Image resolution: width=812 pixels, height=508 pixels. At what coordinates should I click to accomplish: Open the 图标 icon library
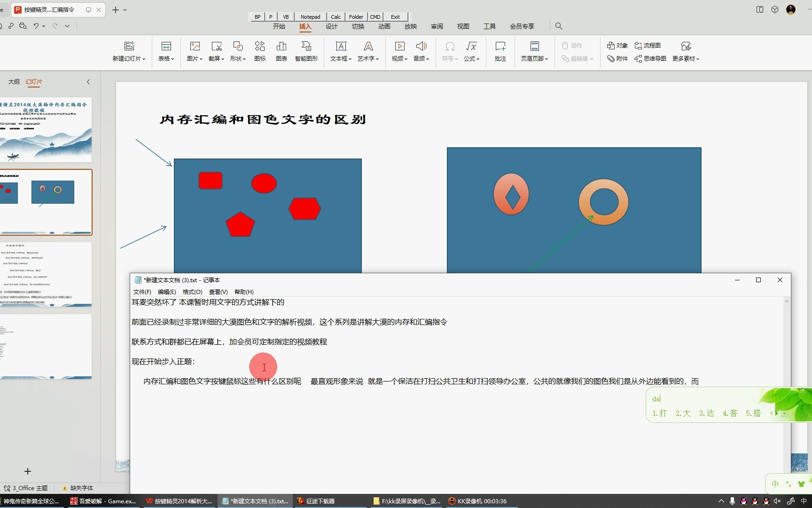(x=260, y=46)
